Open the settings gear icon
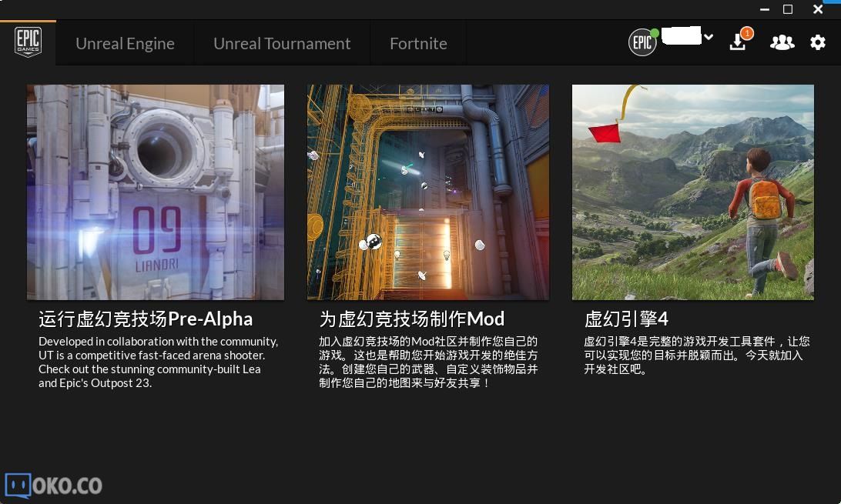 pyautogui.click(x=818, y=43)
